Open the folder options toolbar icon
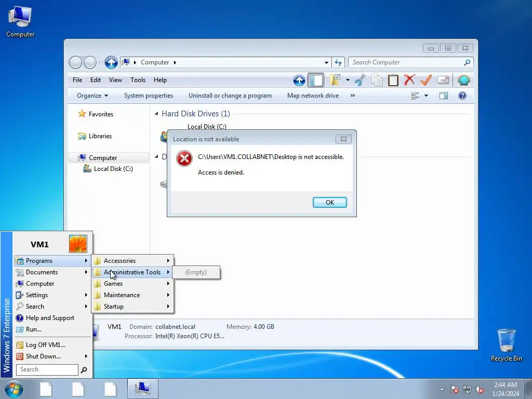 [335, 80]
